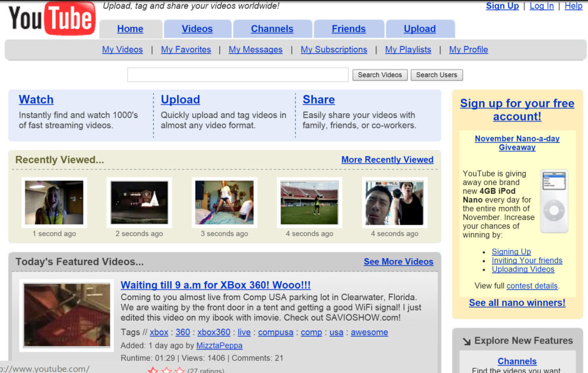
Task: Open thumbnail viewed 2 seconds ago
Action: pyautogui.click(x=139, y=203)
